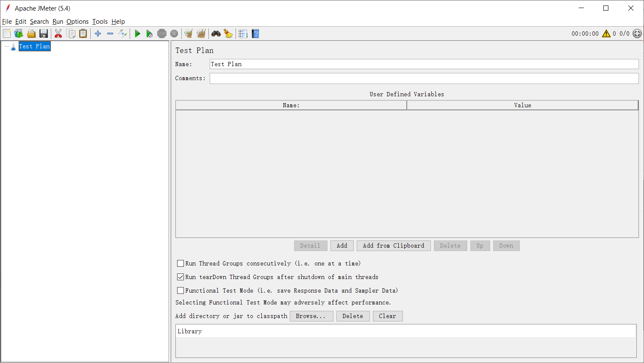
Task: Click the Detail button
Action: coord(311,246)
